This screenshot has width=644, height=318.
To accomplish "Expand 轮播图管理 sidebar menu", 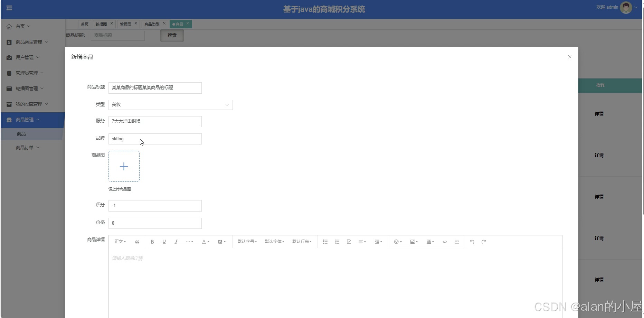I will coord(32,88).
